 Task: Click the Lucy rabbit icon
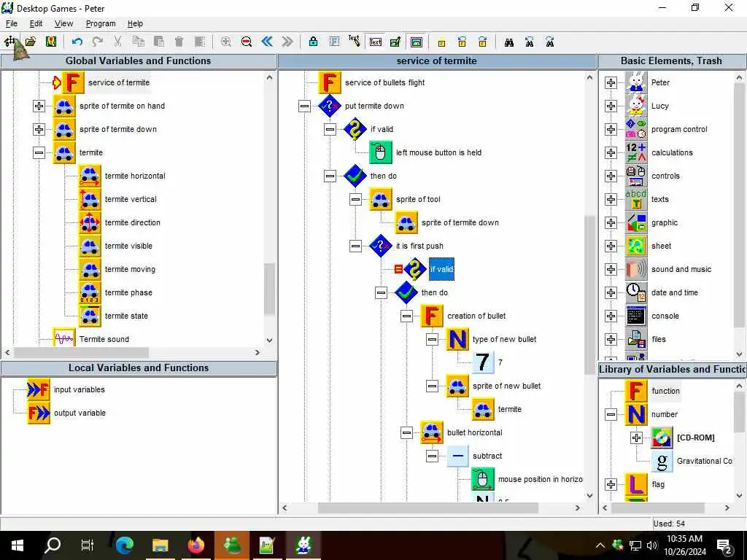[x=636, y=106]
